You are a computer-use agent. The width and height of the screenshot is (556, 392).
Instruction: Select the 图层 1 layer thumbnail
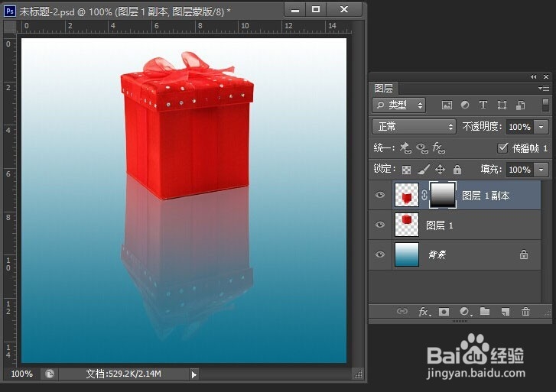407,225
